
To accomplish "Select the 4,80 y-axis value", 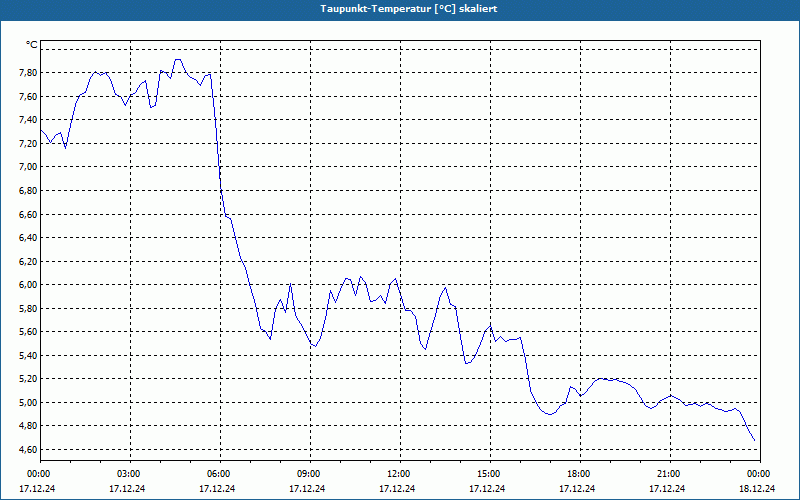I will (28, 426).
